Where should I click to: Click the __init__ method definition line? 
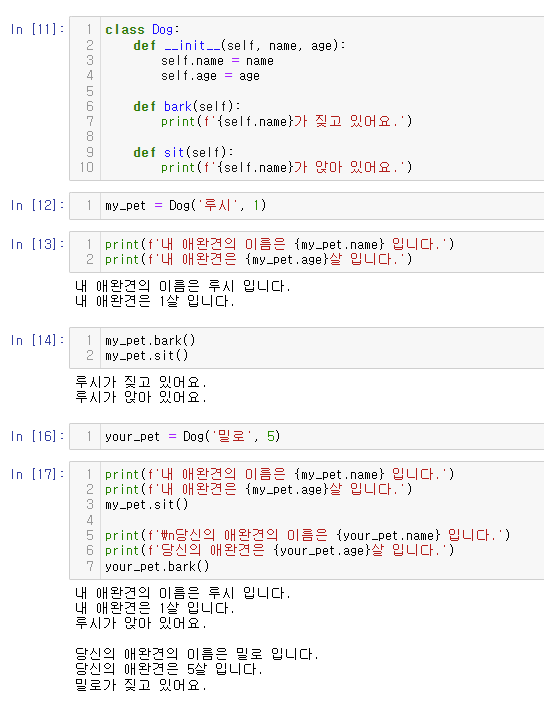click(x=240, y=45)
